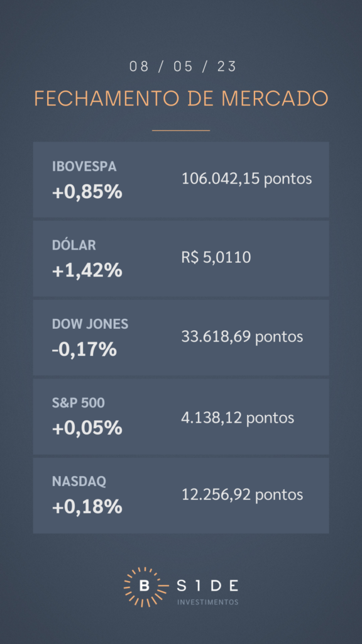Click the +0,18% Nasdaq change

(87, 507)
